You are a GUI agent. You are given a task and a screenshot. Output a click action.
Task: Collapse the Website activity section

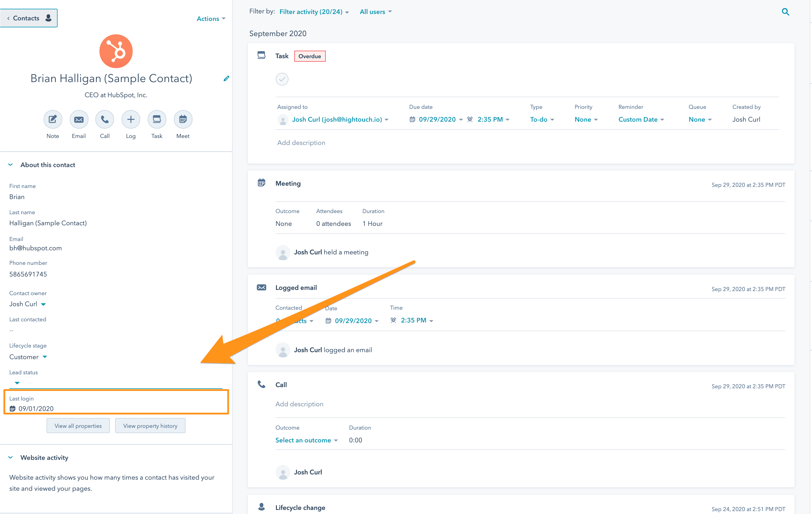10,457
